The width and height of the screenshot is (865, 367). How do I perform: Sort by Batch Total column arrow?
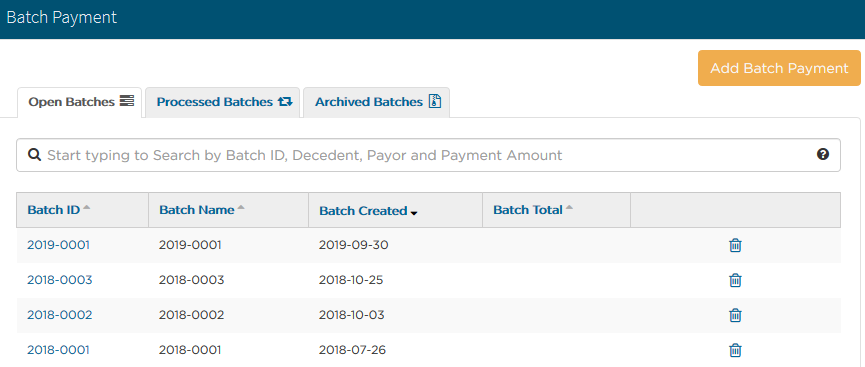tap(569, 208)
